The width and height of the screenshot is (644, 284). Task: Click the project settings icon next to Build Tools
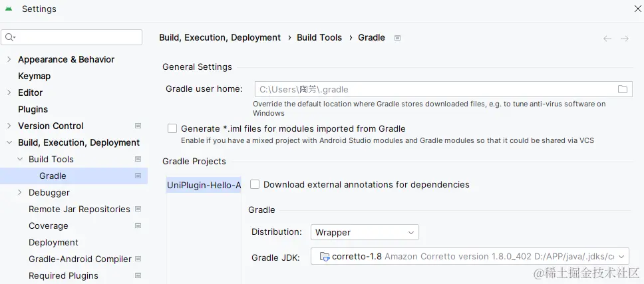(138, 159)
